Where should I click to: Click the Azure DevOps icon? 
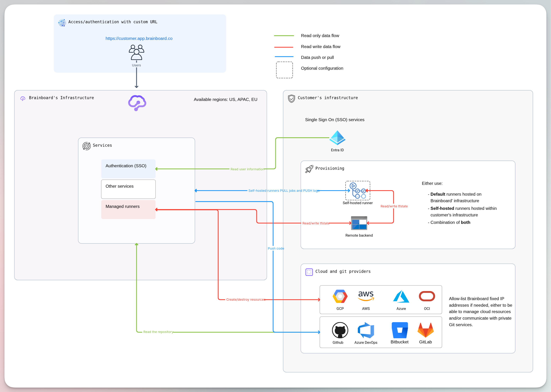366,330
